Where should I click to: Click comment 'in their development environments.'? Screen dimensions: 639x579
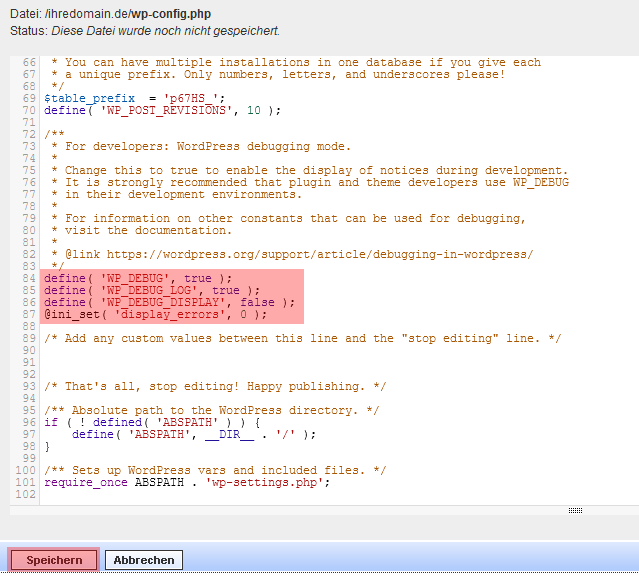tap(176, 194)
